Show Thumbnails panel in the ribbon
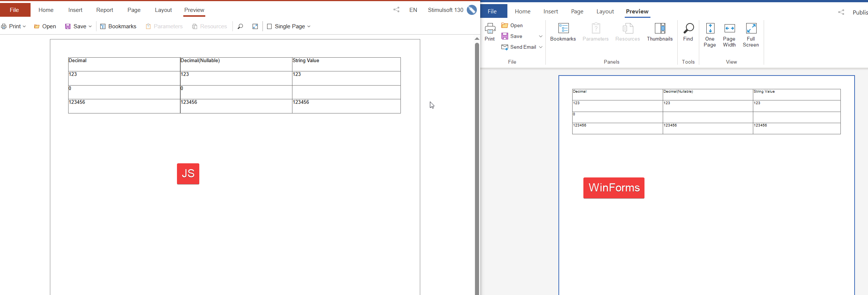Image resolution: width=868 pixels, height=295 pixels. [x=659, y=32]
